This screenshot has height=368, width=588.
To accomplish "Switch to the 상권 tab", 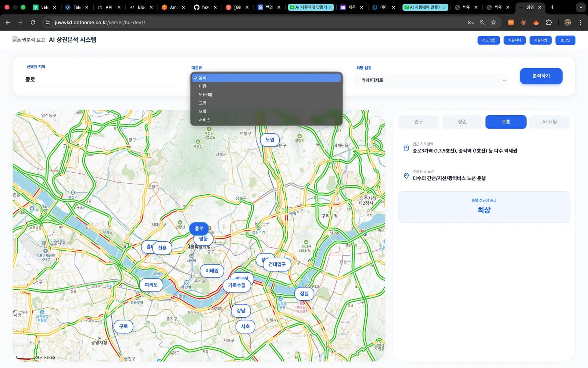I will [x=462, y=122].
